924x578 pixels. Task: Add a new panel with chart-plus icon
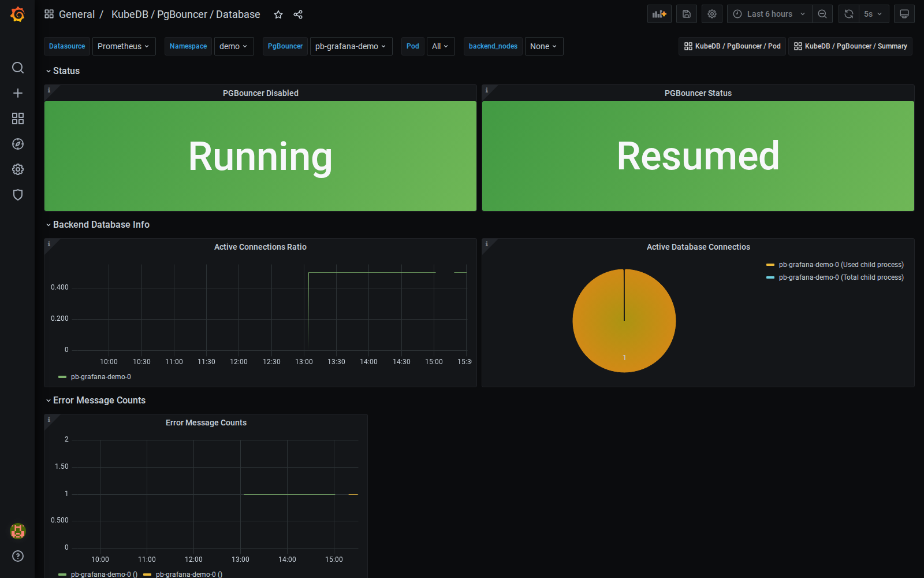[x=660, y=14]
